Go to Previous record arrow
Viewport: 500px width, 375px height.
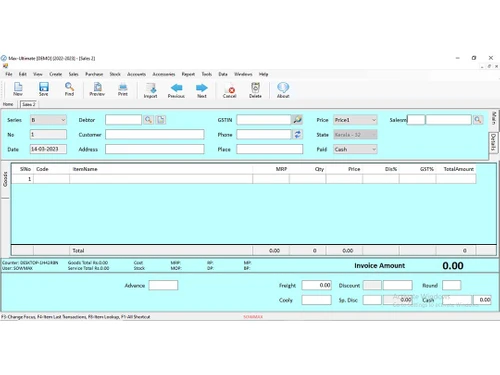pos(176,90)
